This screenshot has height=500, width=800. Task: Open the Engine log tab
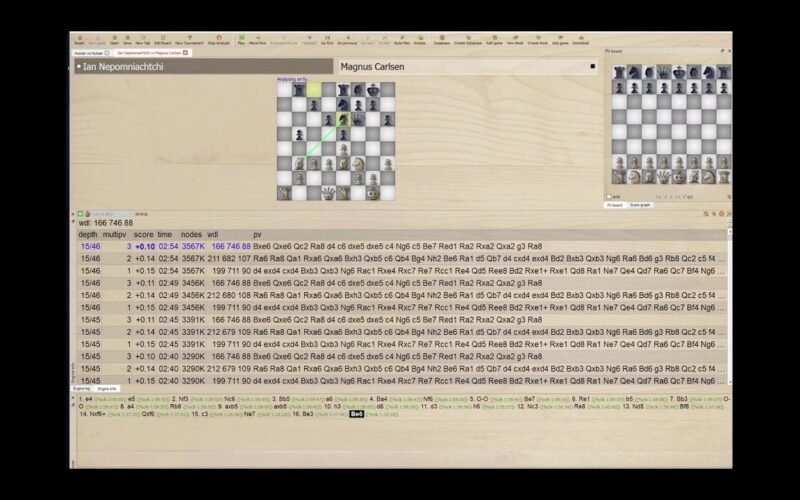[x=82, y=389]
